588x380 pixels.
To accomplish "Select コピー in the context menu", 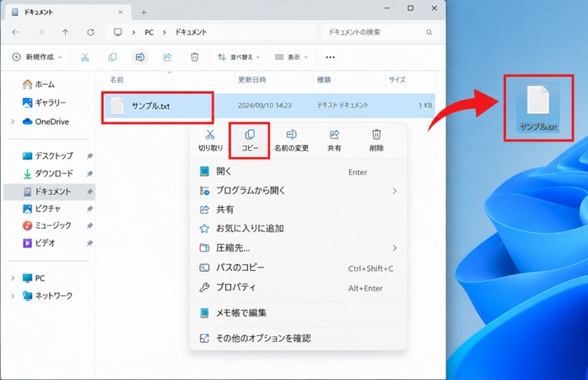I will (x=250, y=140).
